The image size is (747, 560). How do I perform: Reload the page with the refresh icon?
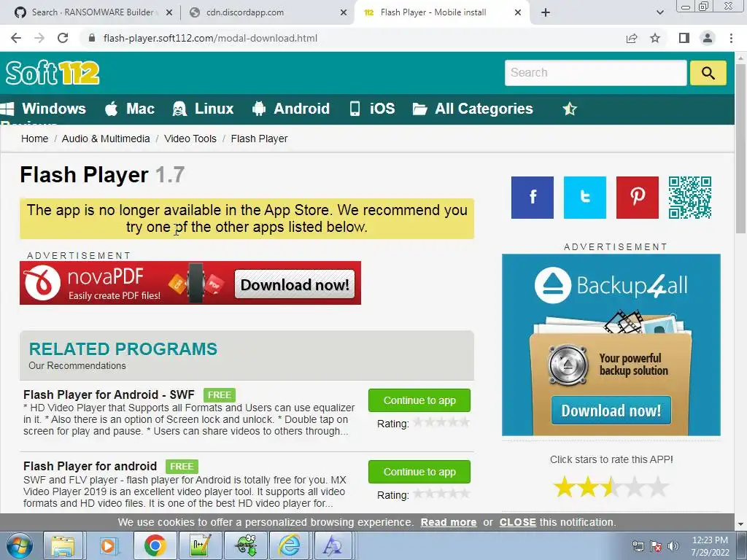click(x=63, y=38)
